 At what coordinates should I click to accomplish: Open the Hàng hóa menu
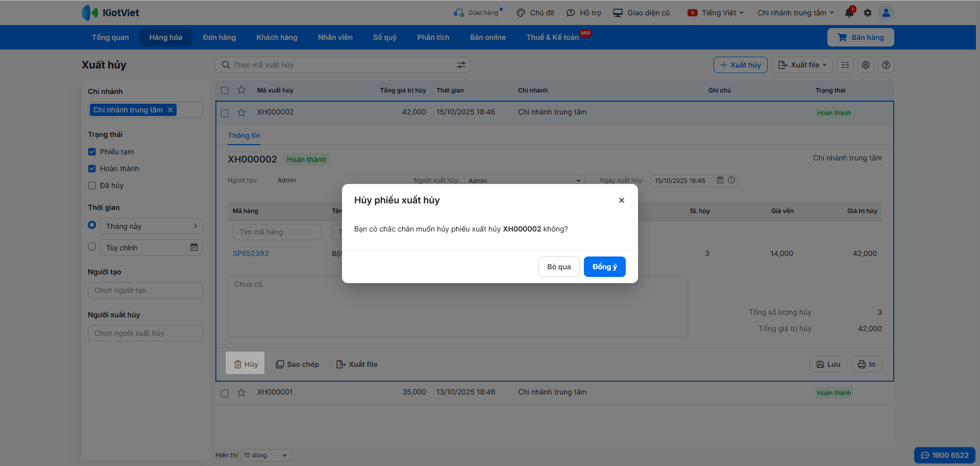coord(165,37)
